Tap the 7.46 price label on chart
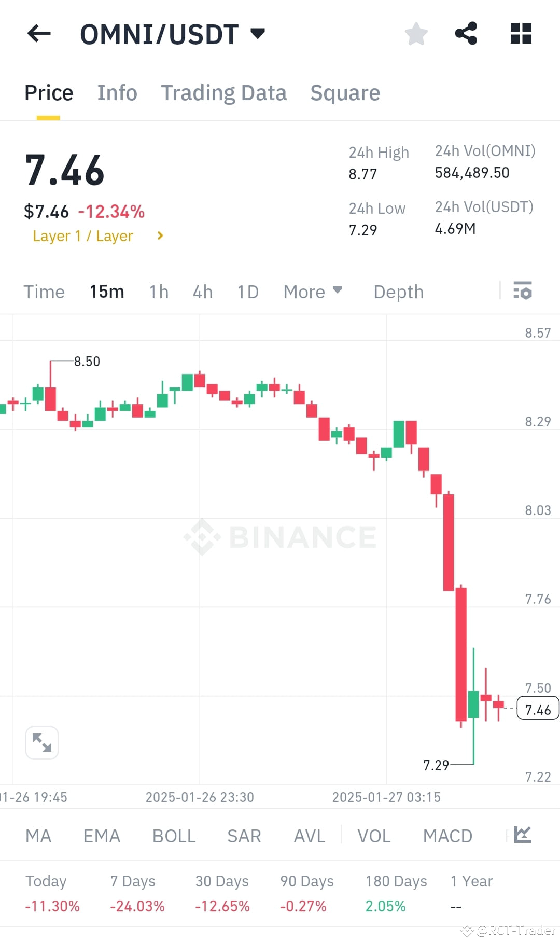Screen dimensions: 560x942 tap(537, 709)
